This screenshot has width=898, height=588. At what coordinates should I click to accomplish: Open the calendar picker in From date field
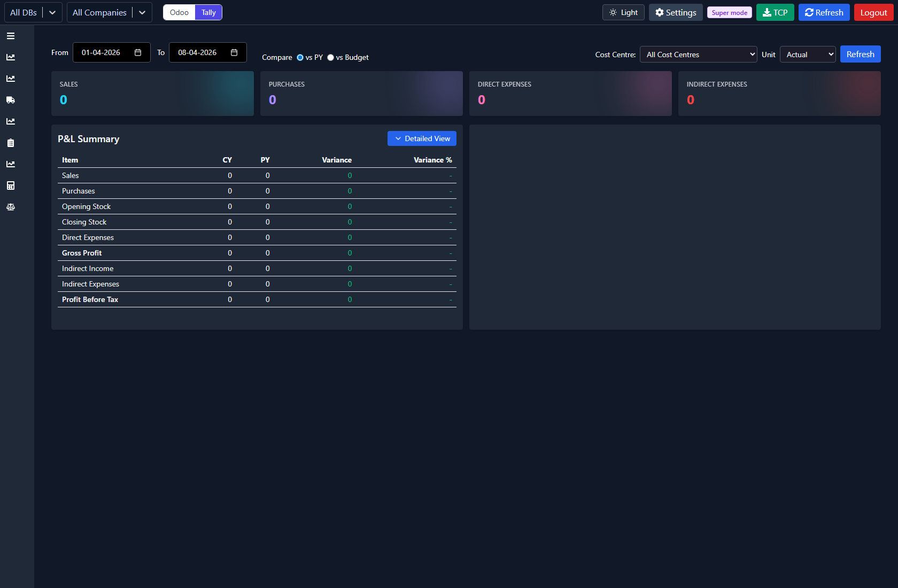pyautogui.click(x=138, y=52)
